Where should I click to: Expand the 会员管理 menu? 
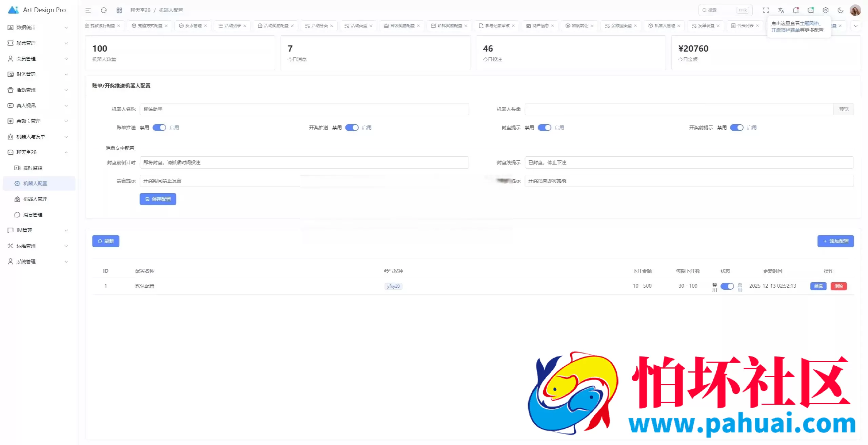(x=39, y=59)
